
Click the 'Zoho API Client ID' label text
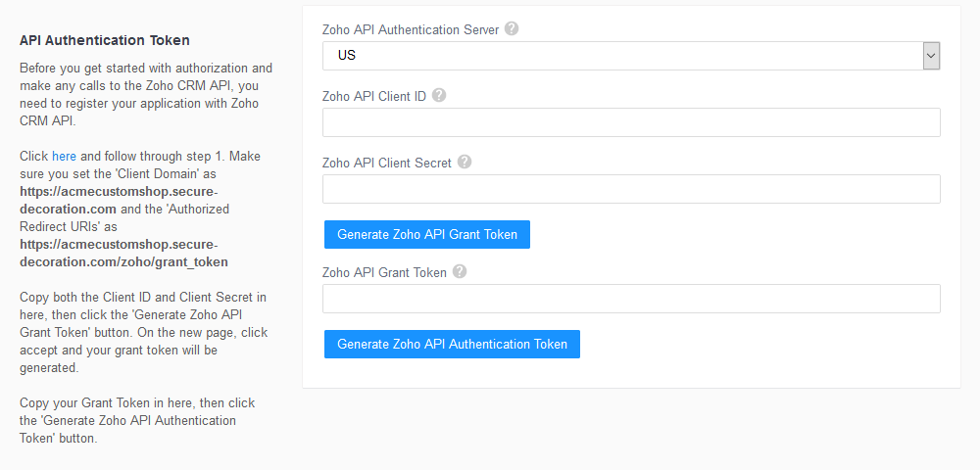374,96
